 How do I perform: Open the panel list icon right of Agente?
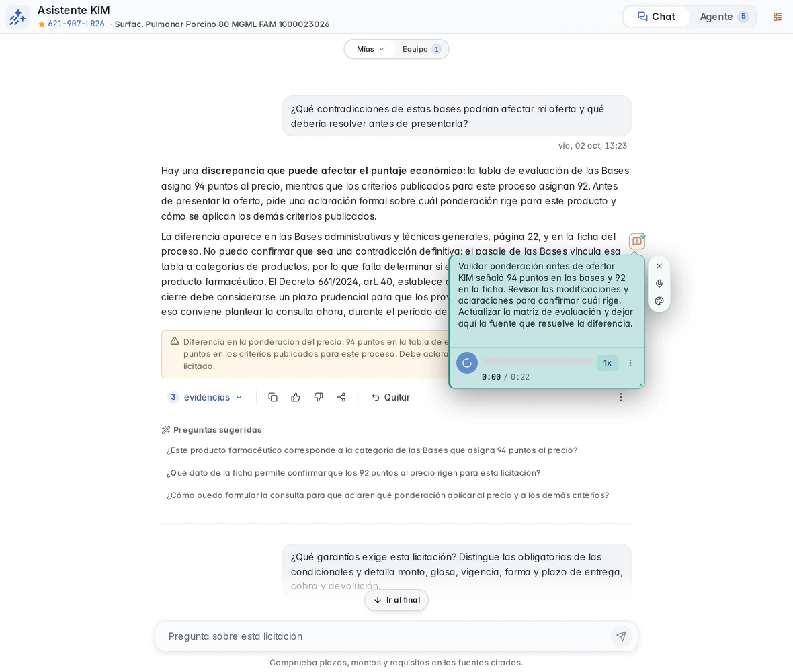778,17
